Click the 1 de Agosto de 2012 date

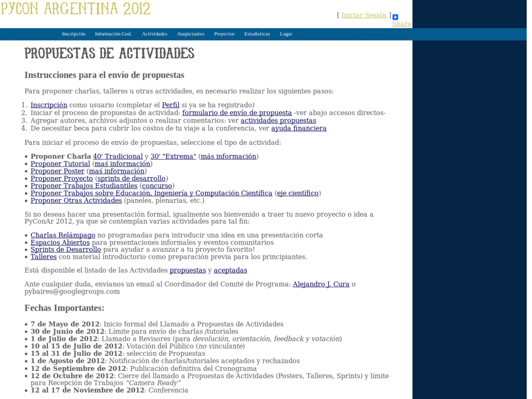coord(68,361)
